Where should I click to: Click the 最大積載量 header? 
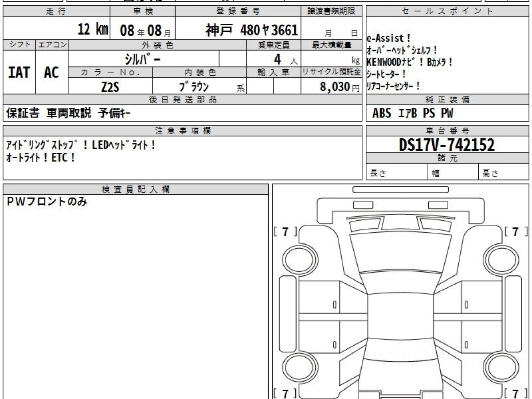click(x=332, y=45)
